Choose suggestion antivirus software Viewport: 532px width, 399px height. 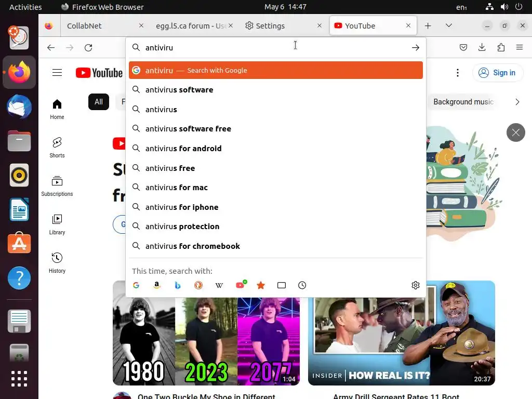pyautogui.click(x=275, y=90)
